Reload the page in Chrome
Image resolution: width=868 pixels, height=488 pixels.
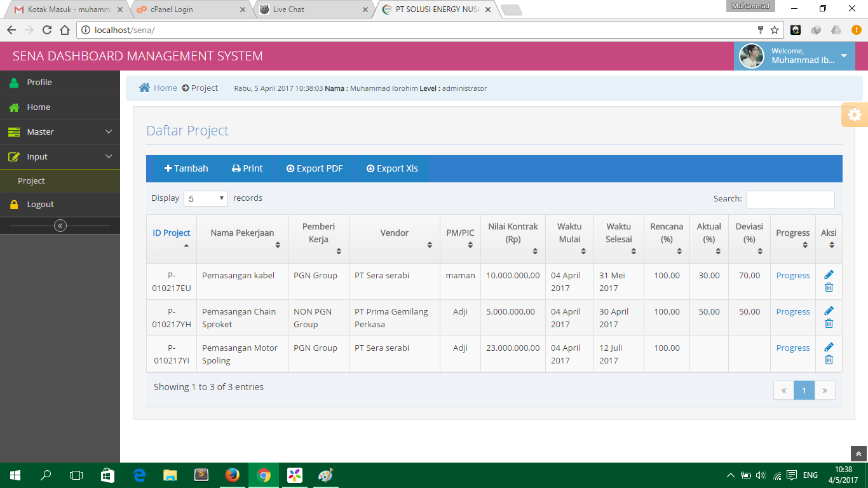click(46, 30)
